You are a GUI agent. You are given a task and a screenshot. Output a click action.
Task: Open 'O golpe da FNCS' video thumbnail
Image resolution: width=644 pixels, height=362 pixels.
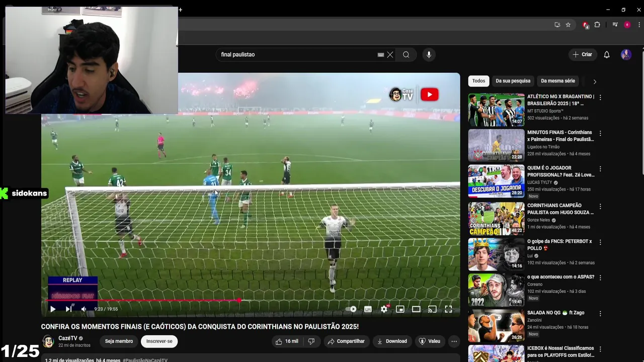click(496, 254)
